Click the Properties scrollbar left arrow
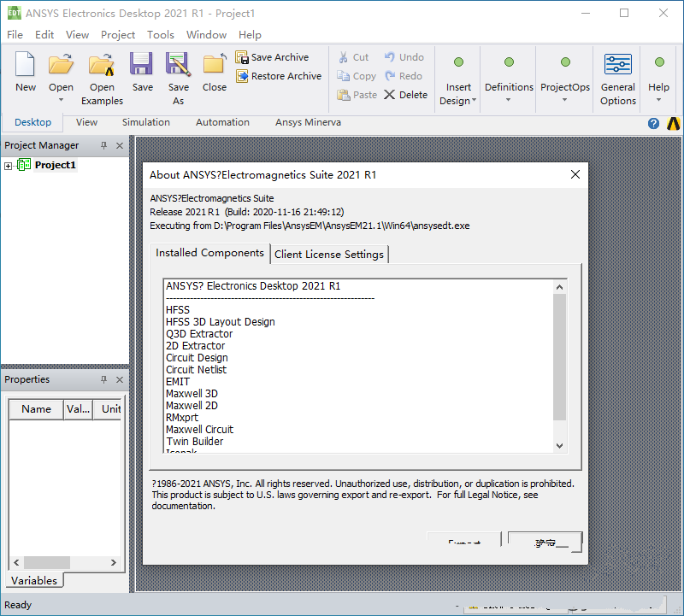The image size is (684, 616). pyautogui.click(x=16, y=562)
